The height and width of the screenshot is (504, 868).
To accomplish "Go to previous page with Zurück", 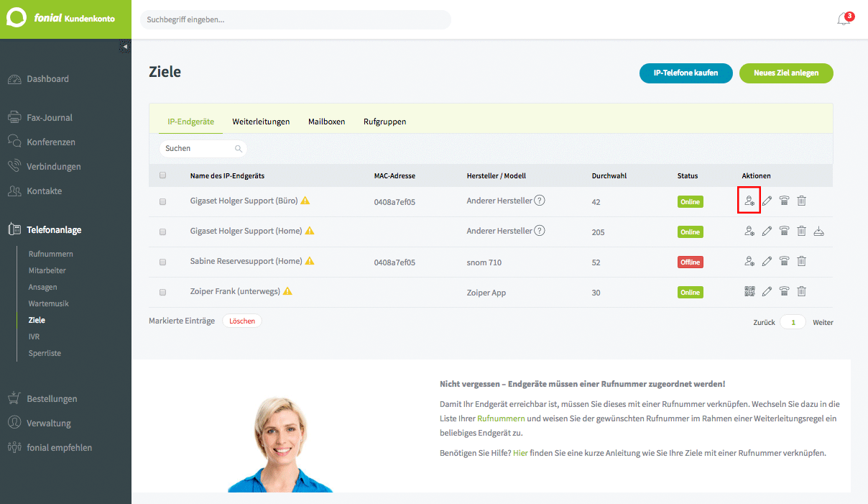I will [764, 322].
